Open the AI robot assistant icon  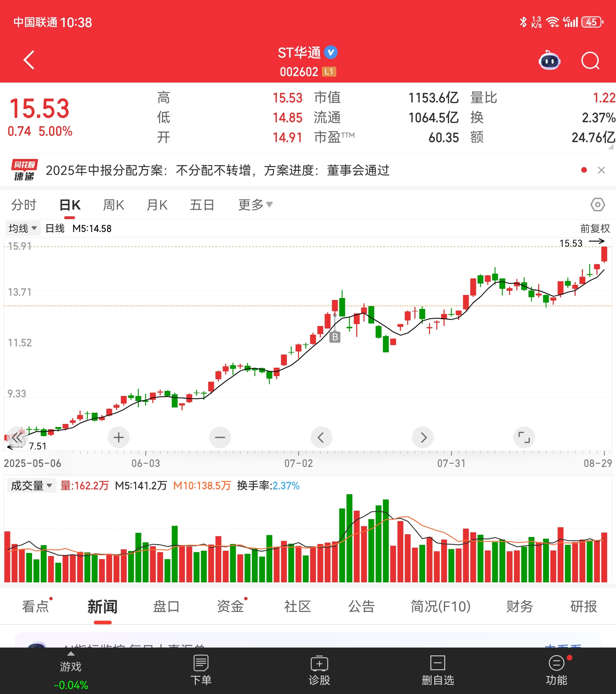(x=549, y=60)
